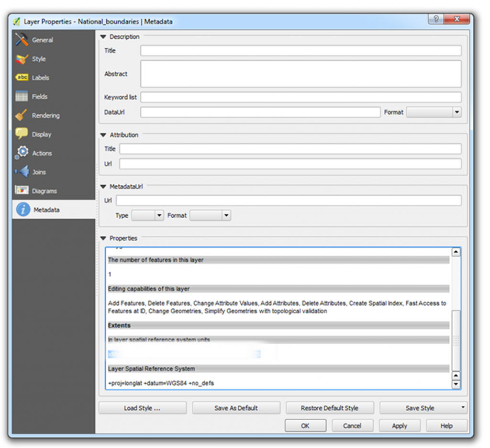The height and width of the screenshot is (448, 490).
Task: Click the Abstract text area
Action: pyautogui.click(x=301, y=74)
